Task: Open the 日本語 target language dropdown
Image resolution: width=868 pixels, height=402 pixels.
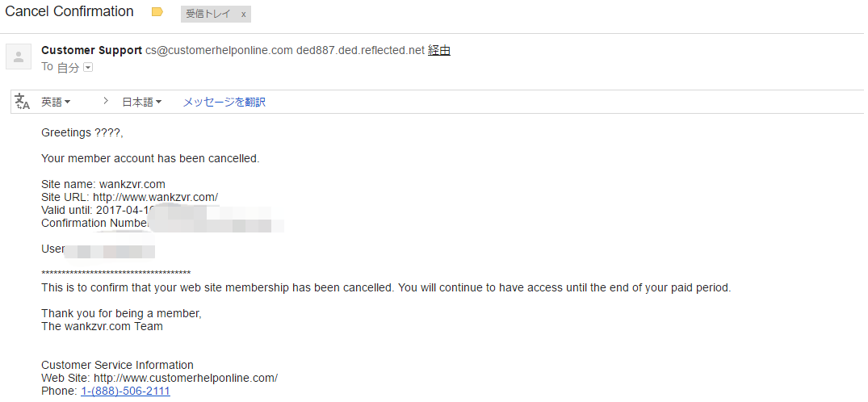Action: tap(141, 102)
